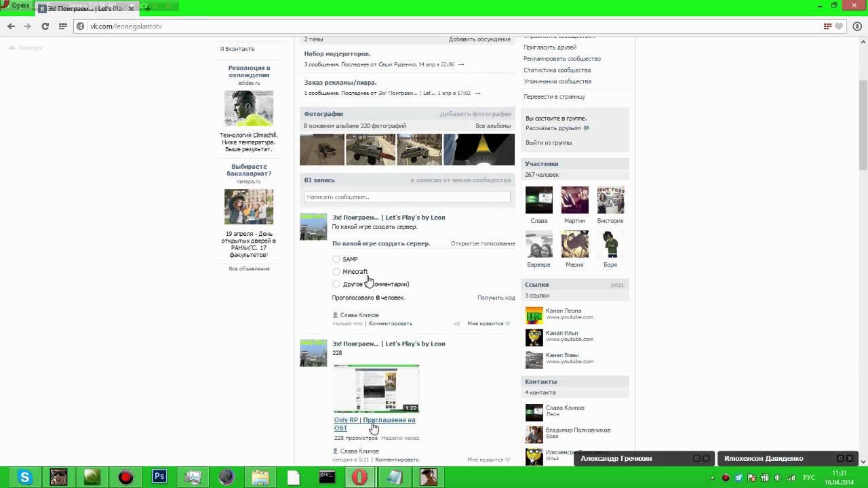Click Получить код for the poll

[496, 298]
